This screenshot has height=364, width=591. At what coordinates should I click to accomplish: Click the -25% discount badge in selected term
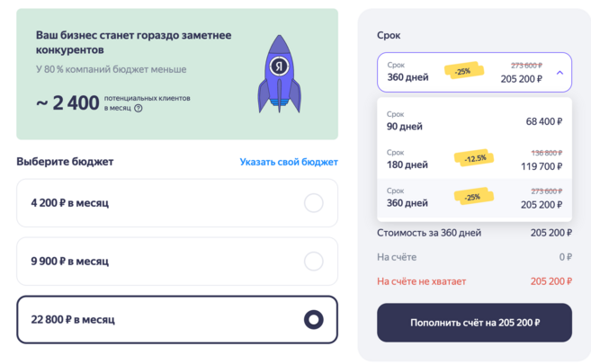pyautogui.click(x=463, y=71)
